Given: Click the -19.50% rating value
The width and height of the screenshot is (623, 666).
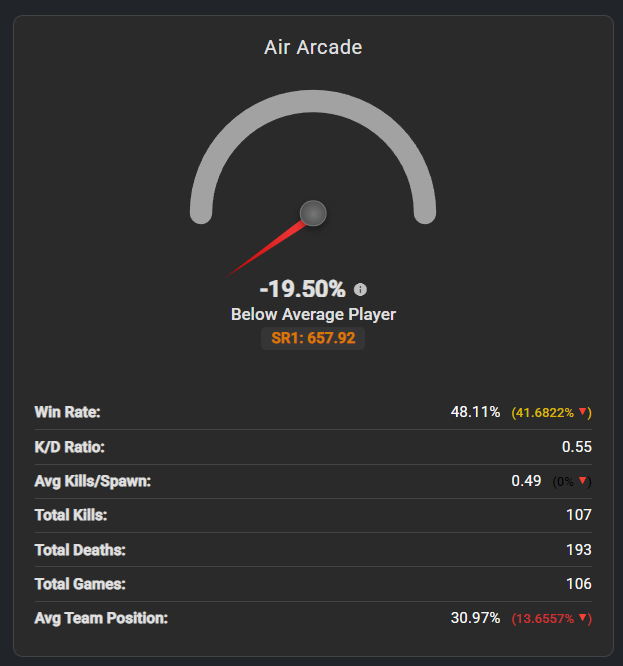Looking at the screenshot, I should coord(301,290).
